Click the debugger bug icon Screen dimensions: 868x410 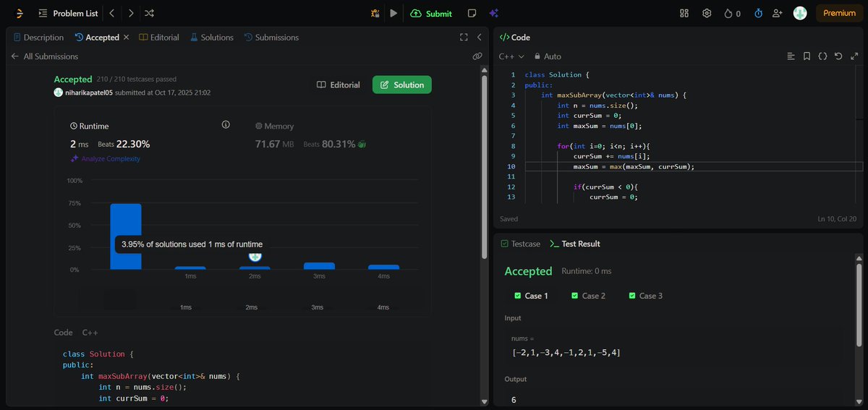375,13
